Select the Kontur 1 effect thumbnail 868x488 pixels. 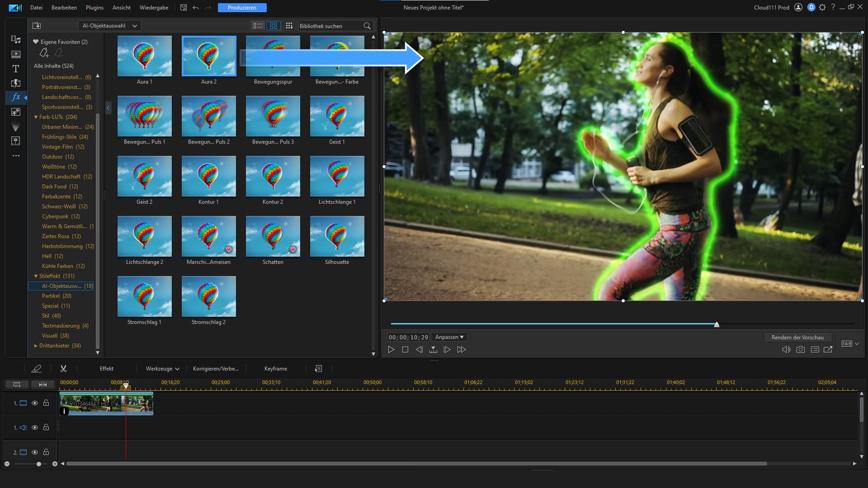click(208, 176)
